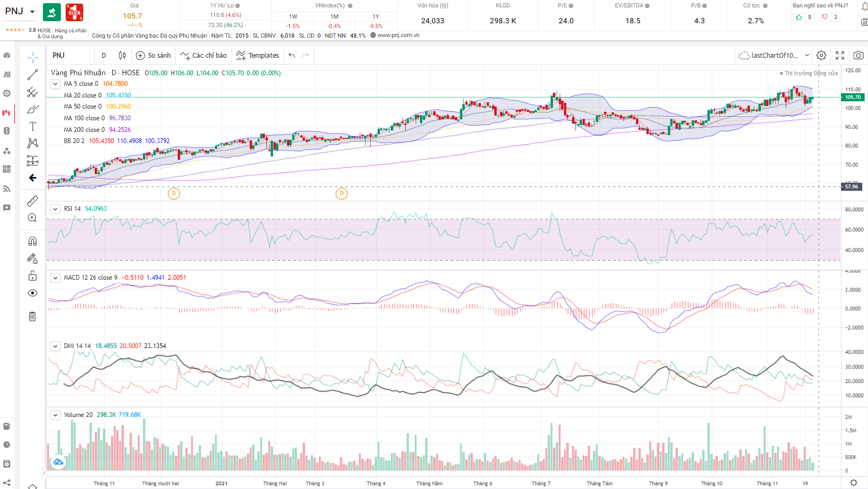Image resolution: width=868 pixels, height=489 pixels.
Task: Open chart settings gear
Action: [x=821, y=55]
